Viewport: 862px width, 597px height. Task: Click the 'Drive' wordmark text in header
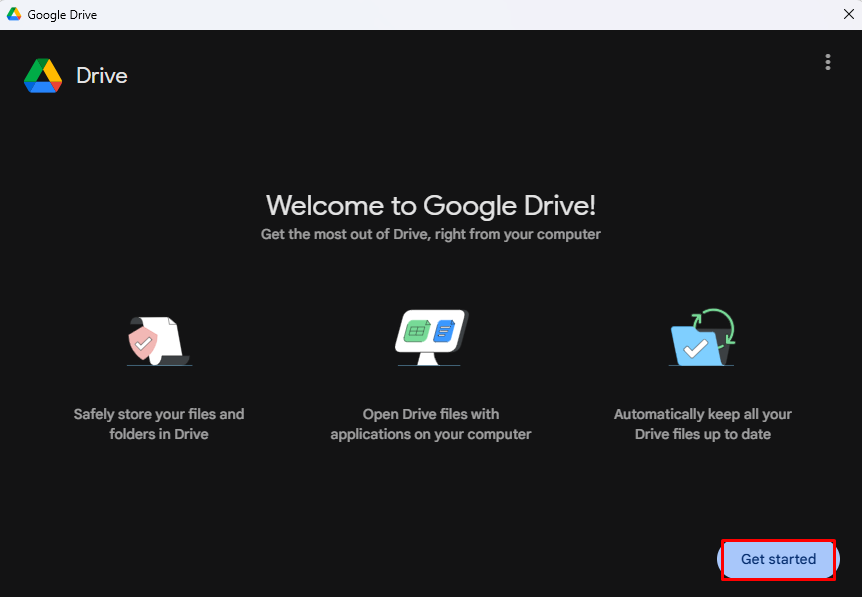point(102,76)
